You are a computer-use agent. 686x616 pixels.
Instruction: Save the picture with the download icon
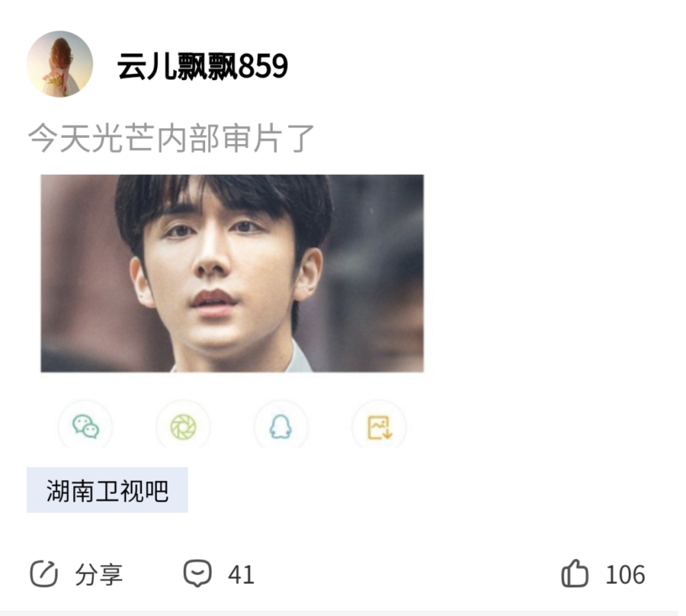point(379,427)
